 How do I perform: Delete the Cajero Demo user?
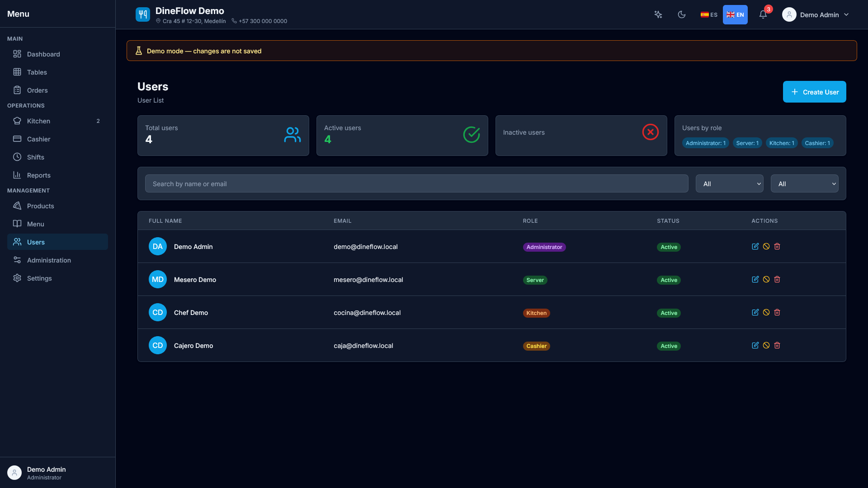777,345
